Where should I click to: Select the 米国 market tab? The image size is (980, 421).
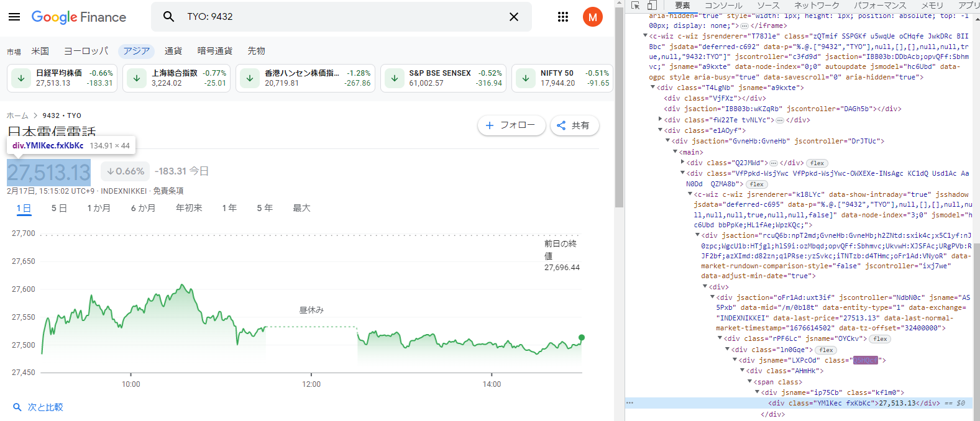(x=40, y=51)
